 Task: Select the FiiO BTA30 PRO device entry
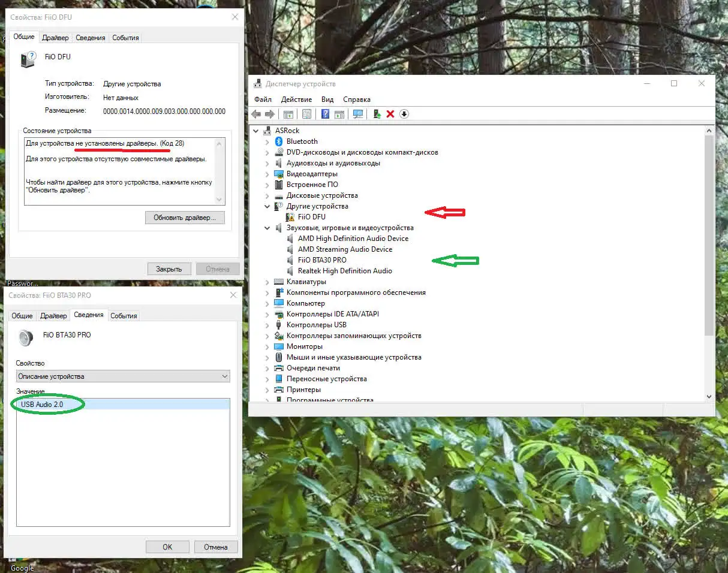pyautogui.click(x=322, y=260)
